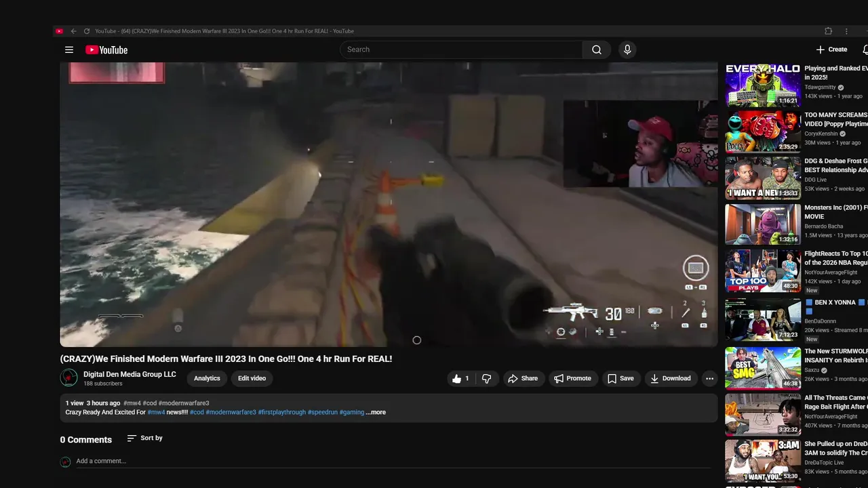Open the Rage Bait Flight video thumbnail
Viewport: 868px width, 488px height.
763,414
